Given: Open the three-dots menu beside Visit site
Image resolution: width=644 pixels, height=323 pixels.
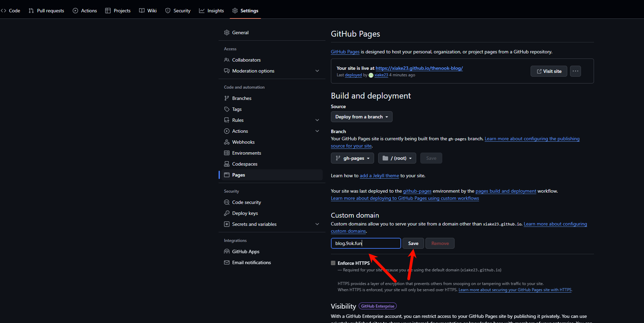Looking at the screenshot, I should pos(575,71).
